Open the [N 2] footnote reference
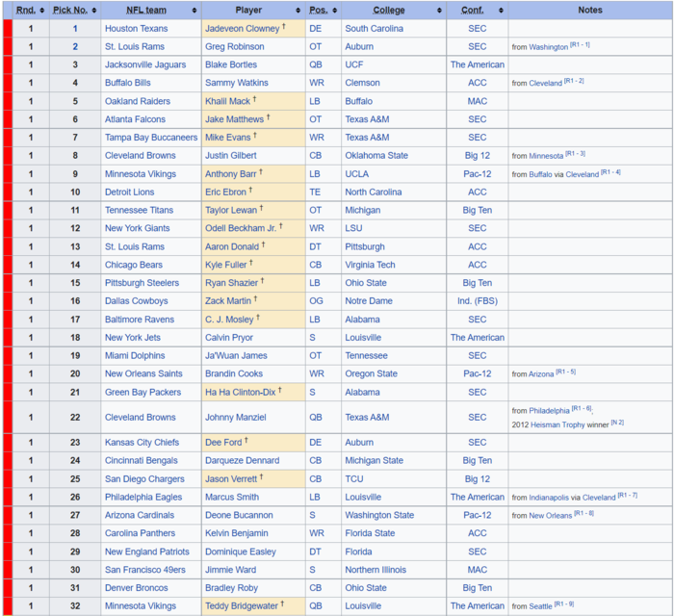 [x=620, y=423]
